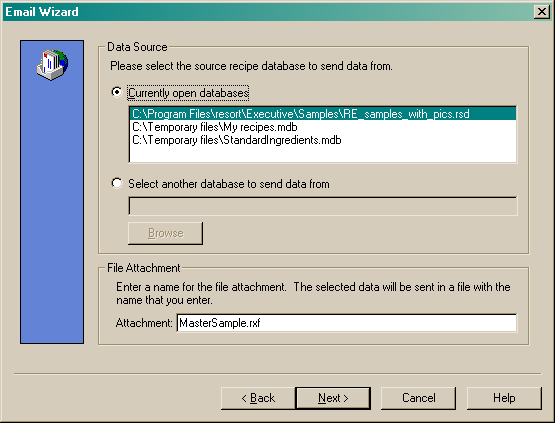Go to previous step with Back
The height and width of the screenshot is (423, 555).
(258, 398)
